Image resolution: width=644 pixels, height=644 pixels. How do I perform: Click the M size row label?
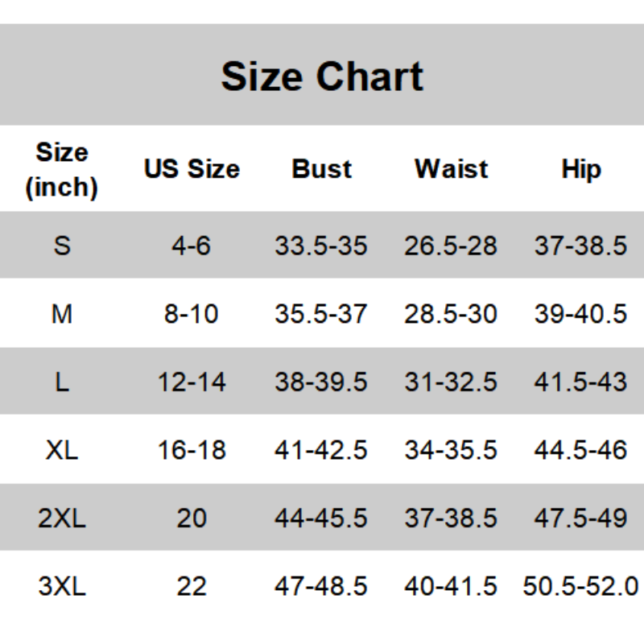[62, 314]
